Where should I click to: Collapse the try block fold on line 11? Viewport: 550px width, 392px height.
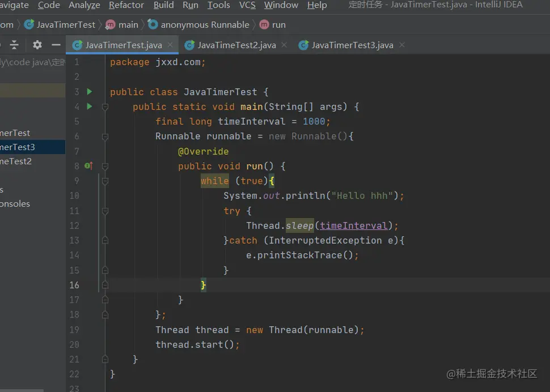pyautogui.click(x=105, y=211)
